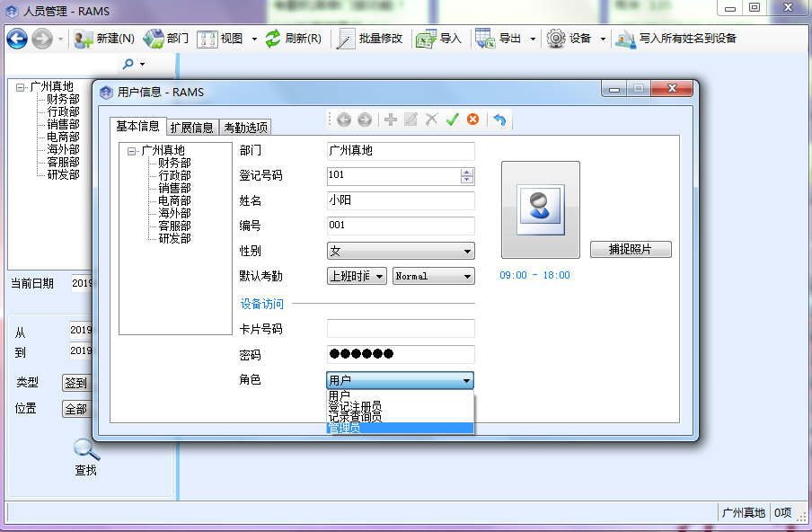Refresh the list with 刷新(R)

pyautogui.click(x=294, y=39)
